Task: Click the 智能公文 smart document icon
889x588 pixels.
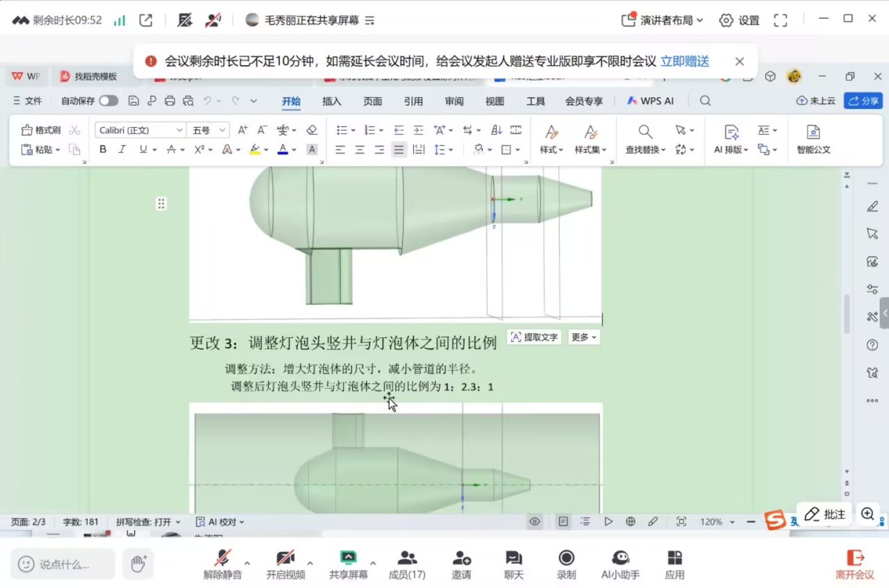Action: (813, 139)
